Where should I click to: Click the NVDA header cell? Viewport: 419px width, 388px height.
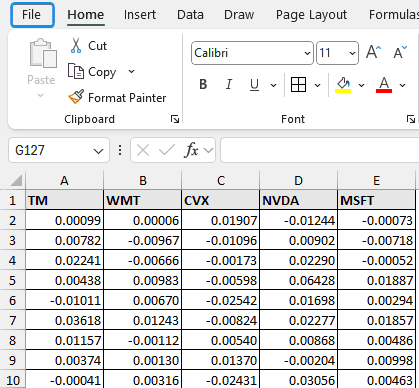tap(299, 200)
